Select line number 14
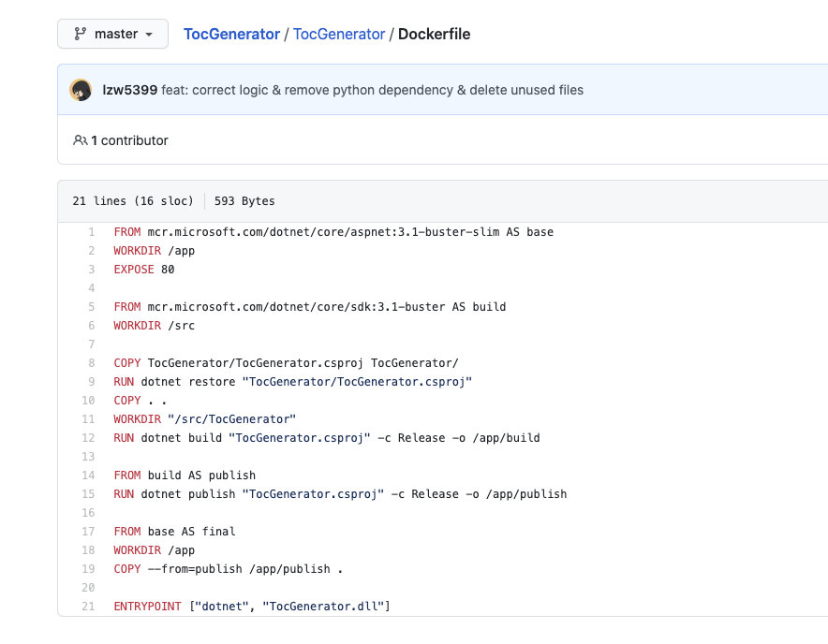This screenshot has height=644, width=828. click(x=88, y=476)
